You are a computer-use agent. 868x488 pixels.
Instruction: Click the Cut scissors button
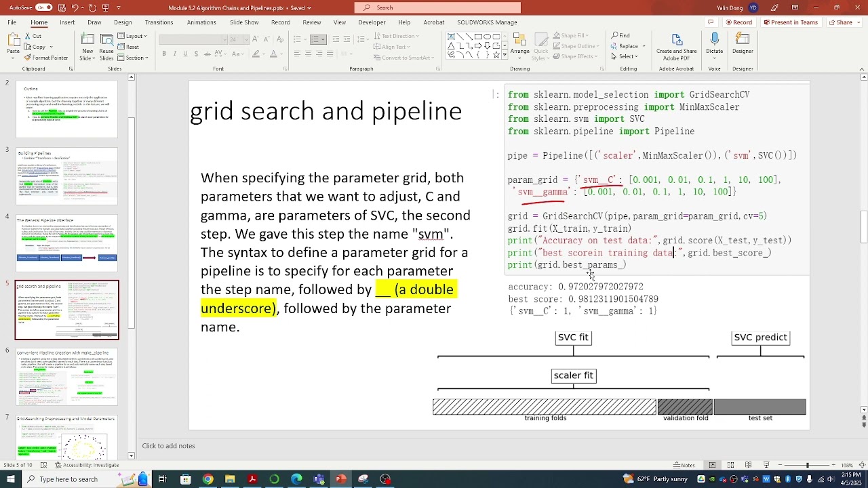point(33,36)
